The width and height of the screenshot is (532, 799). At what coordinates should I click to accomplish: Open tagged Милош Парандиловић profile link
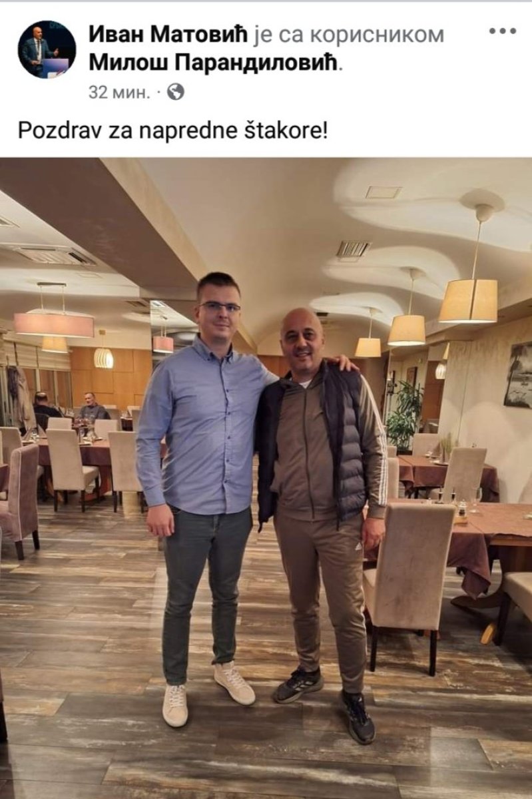(x=214, y=63)
